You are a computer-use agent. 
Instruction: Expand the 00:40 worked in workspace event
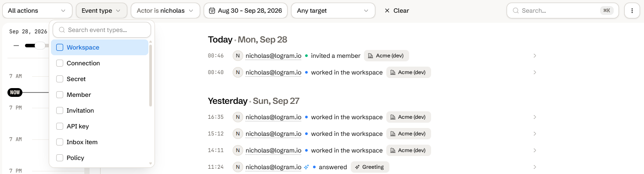pos(535,72)
